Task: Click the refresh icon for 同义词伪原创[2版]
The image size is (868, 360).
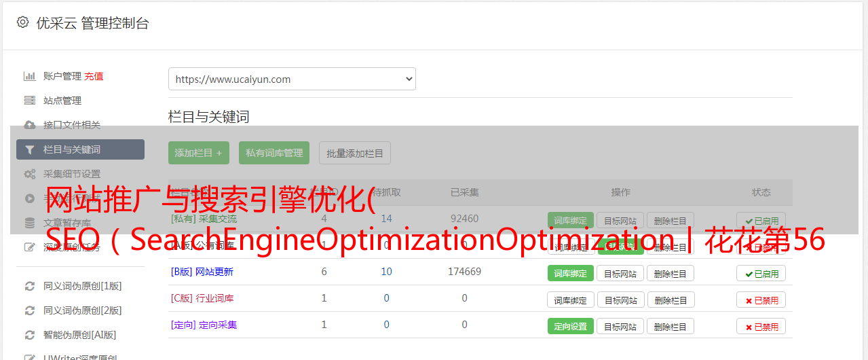Action: (x=29, y=310)
